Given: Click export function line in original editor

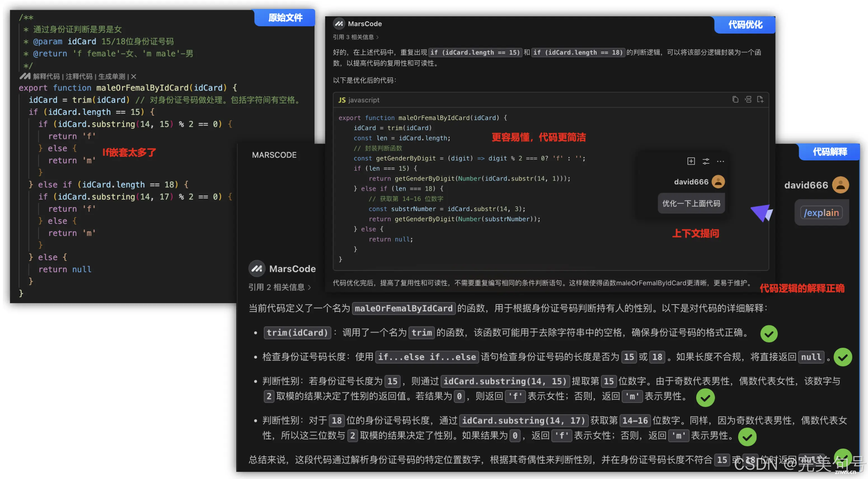Looking at the screenshot, I should coord(128,88).
